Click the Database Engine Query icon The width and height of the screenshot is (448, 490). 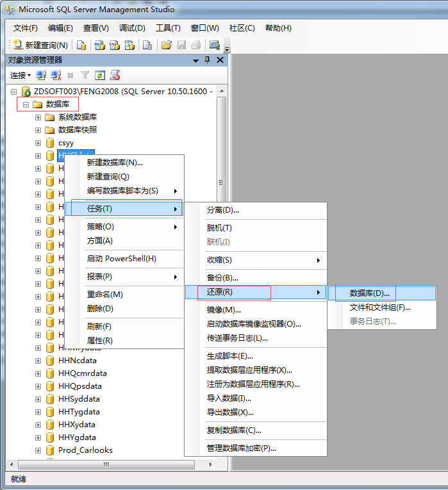pos(81,45)
